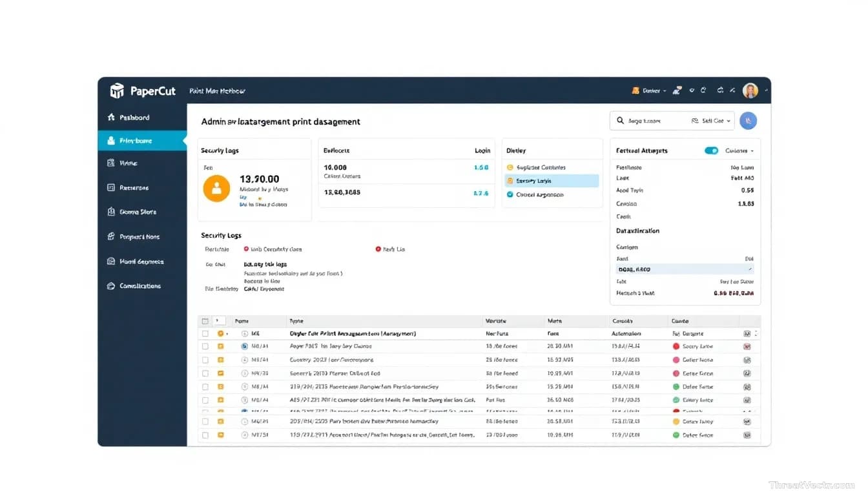Image resolution: width=868 pixels, height=496 pixels.
Task: Click the blue 1.5.8 value under Login
Action: [x=480, y=167]
